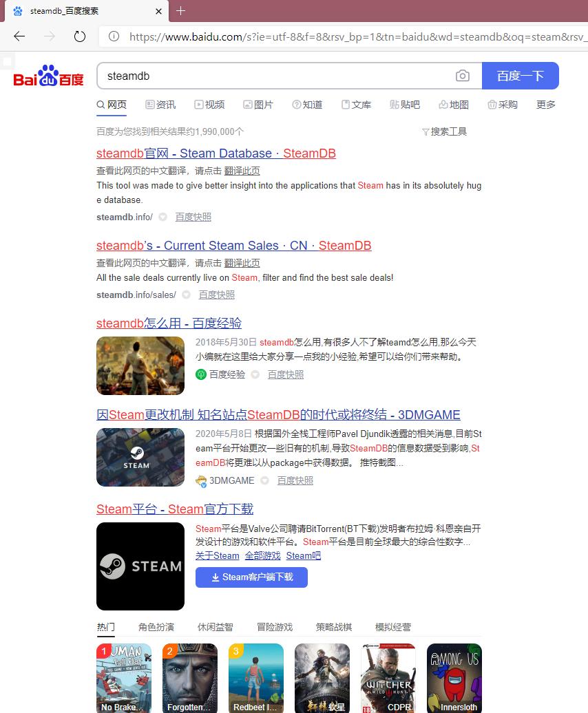
Task: Open the 更多 more options menu
Action: (x=545, y=105)
